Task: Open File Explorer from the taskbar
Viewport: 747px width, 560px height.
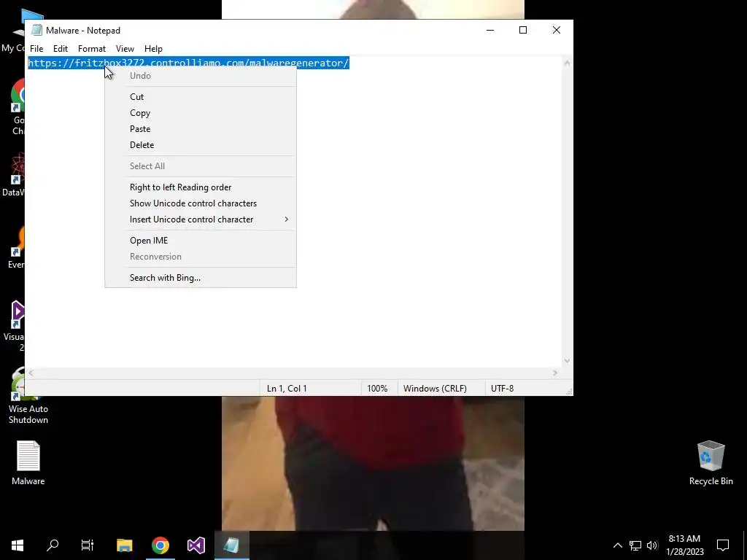Action: [x=124, y=545]
